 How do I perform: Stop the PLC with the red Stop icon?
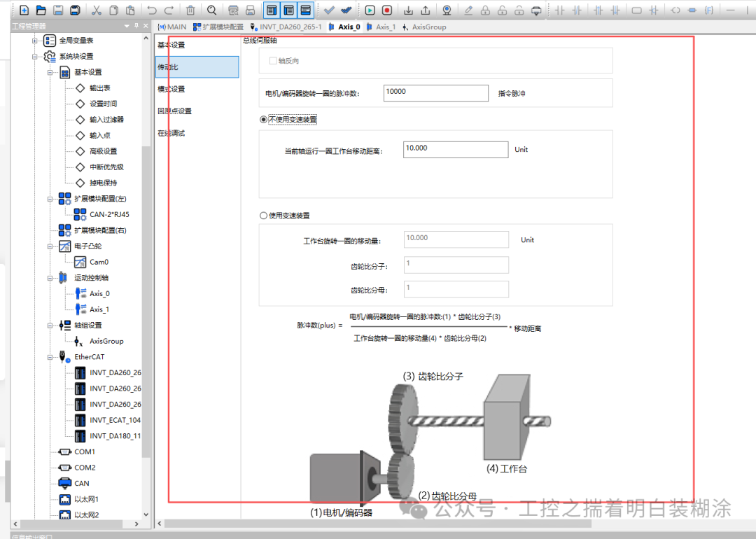click(386, 10)
